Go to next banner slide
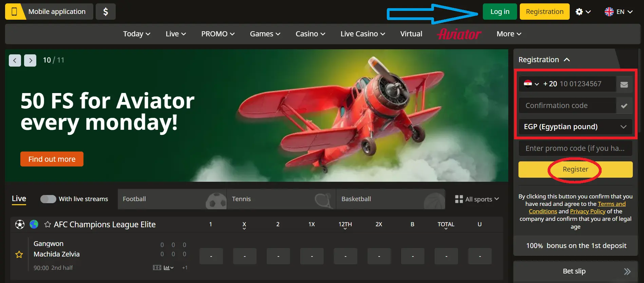Viewport: 644px width, 283px height. [30, 60]
